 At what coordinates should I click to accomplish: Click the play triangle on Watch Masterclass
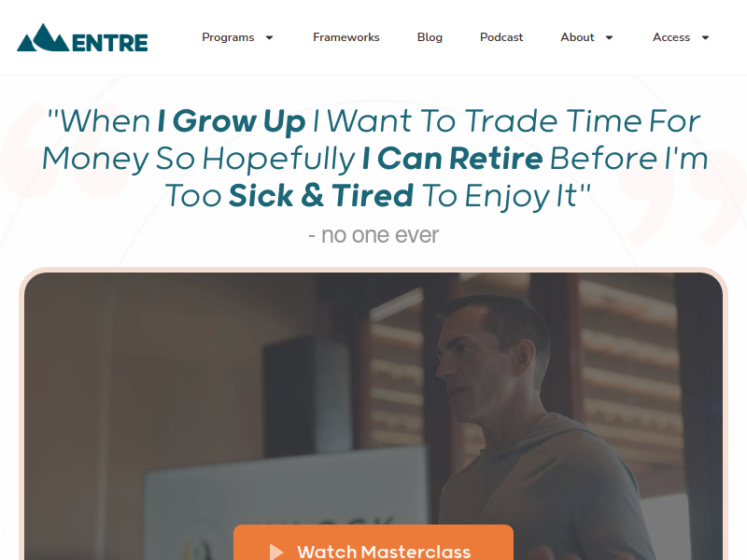[276, 553]
